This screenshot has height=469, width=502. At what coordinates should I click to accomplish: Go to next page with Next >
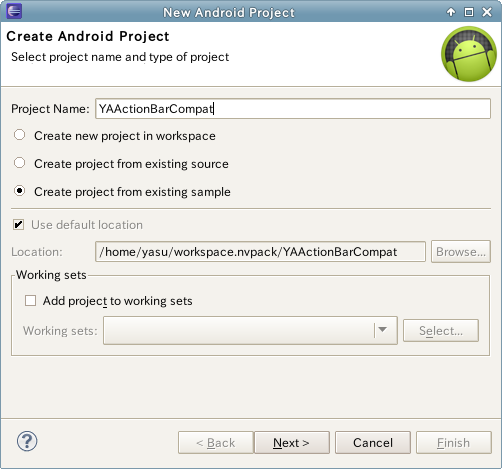click(x=292, y=443)
